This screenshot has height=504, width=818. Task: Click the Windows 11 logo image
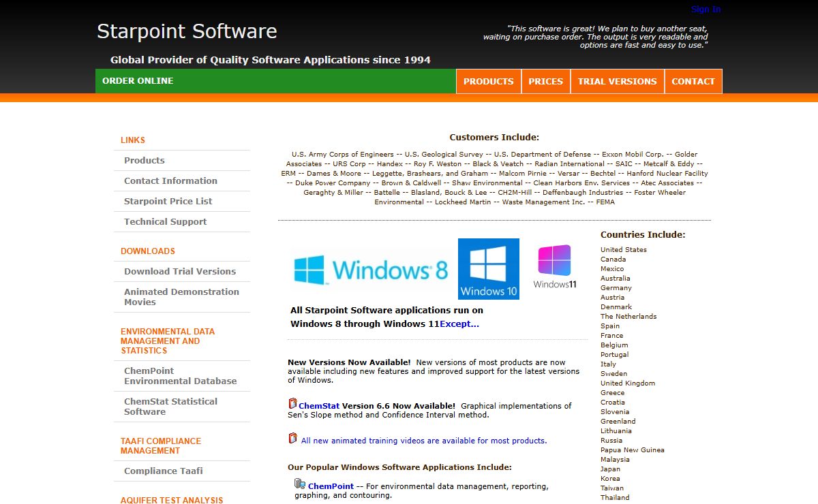[x=554, y=267]
